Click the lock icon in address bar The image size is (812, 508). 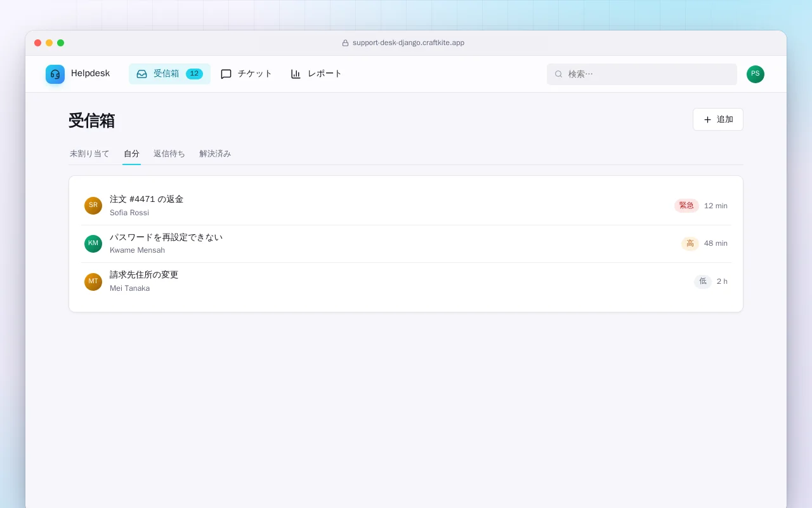pos(346,43)
